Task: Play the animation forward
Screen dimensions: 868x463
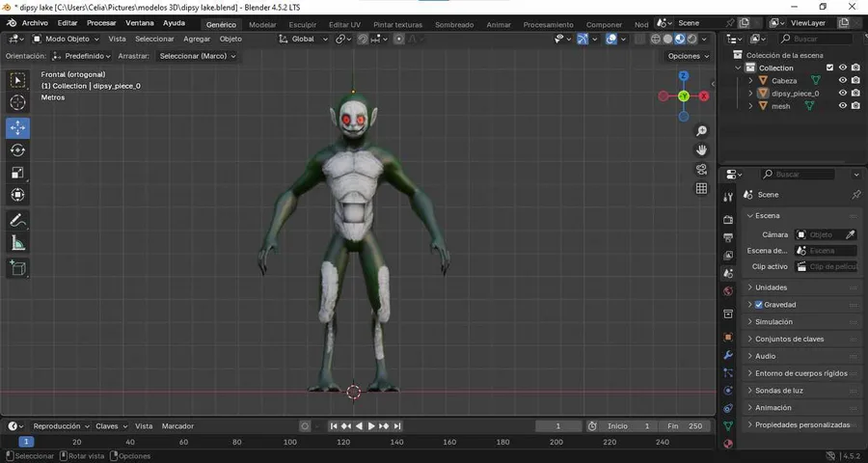Action: click(x=371, y=426)
